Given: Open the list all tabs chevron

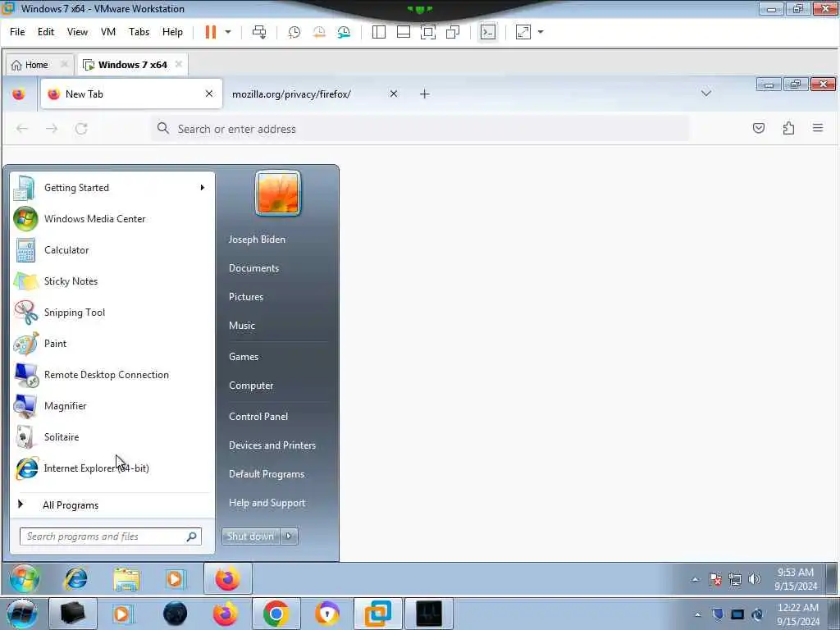Looking at the screenshot, I should point(706,94).
